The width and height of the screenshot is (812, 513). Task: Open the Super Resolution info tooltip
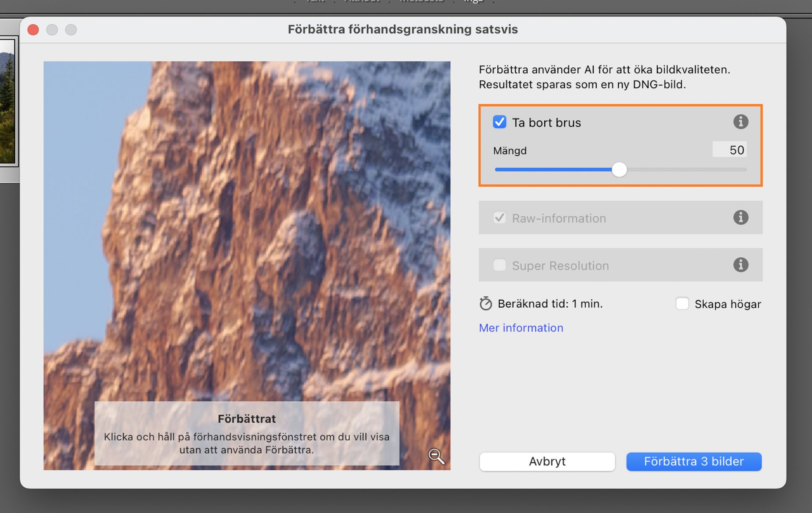point(741,265)
